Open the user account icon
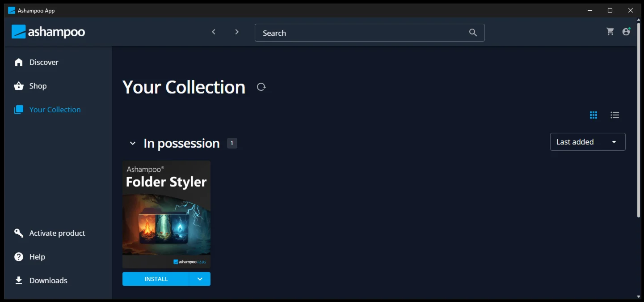 (626, 31)
